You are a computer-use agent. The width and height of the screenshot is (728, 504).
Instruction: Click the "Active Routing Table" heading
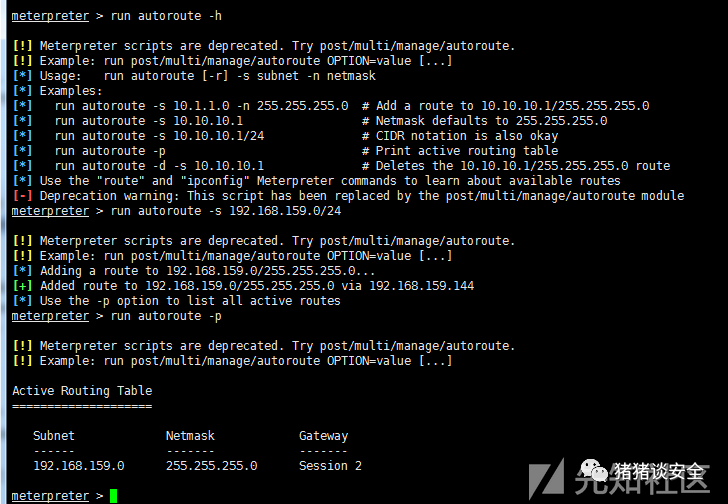tap(82, 391)
